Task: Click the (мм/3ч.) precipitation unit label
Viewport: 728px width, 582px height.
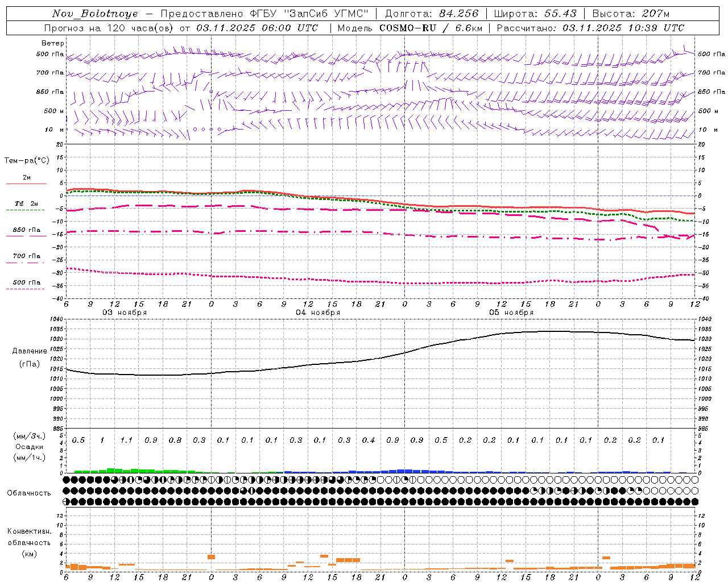Action: tap(30, 436)
